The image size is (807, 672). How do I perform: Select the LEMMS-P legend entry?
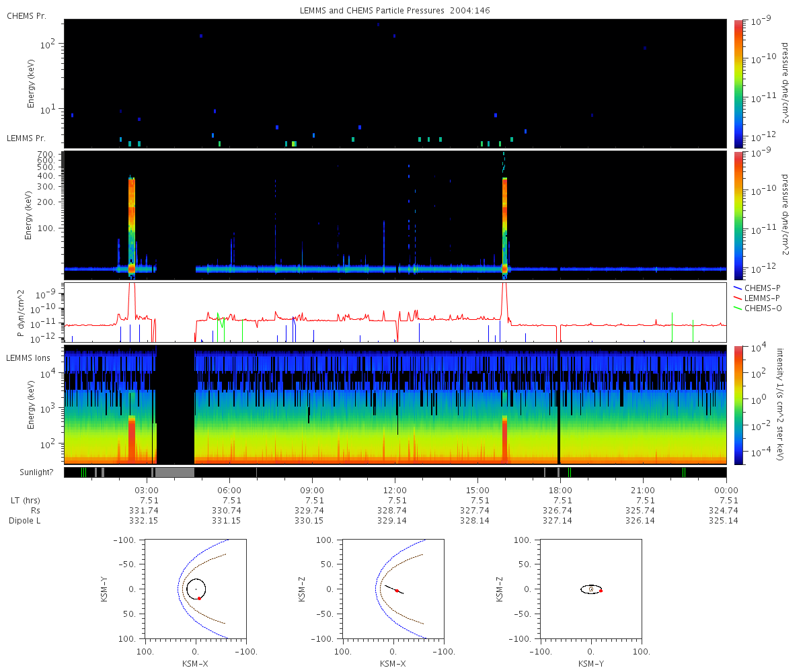pos(757,298)
